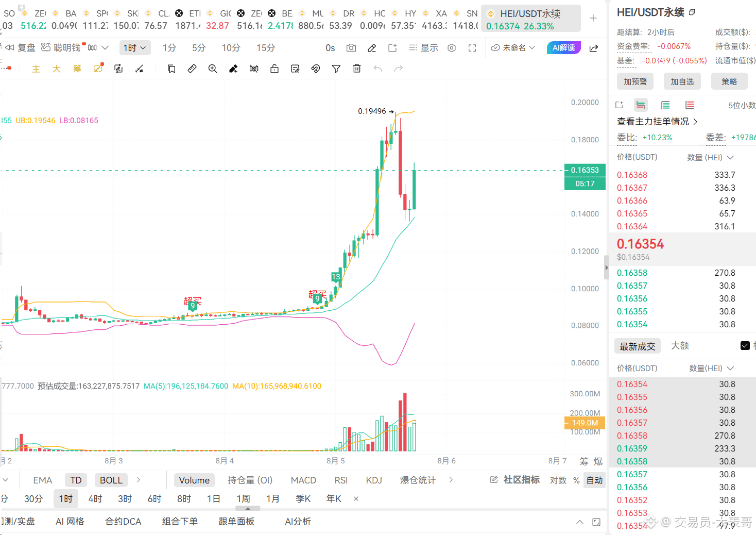This screenshot has width=756, height=535.
Task: Click ask price 0.16368 in order book
Action: pyautogui.click(x=632, y=175)
